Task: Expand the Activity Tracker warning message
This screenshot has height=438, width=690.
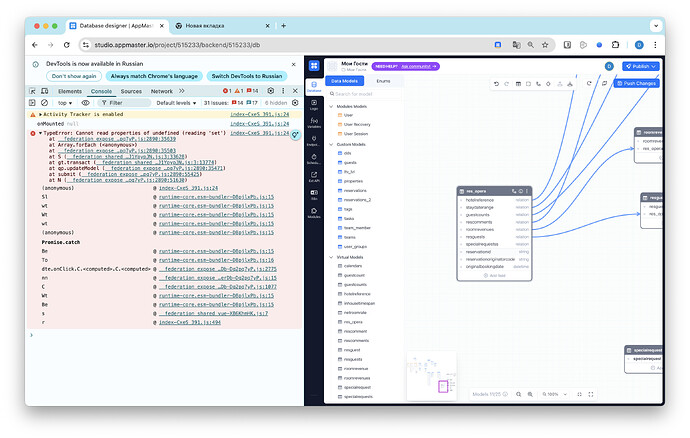Action: pyautogui.click(x=40, y=114)
